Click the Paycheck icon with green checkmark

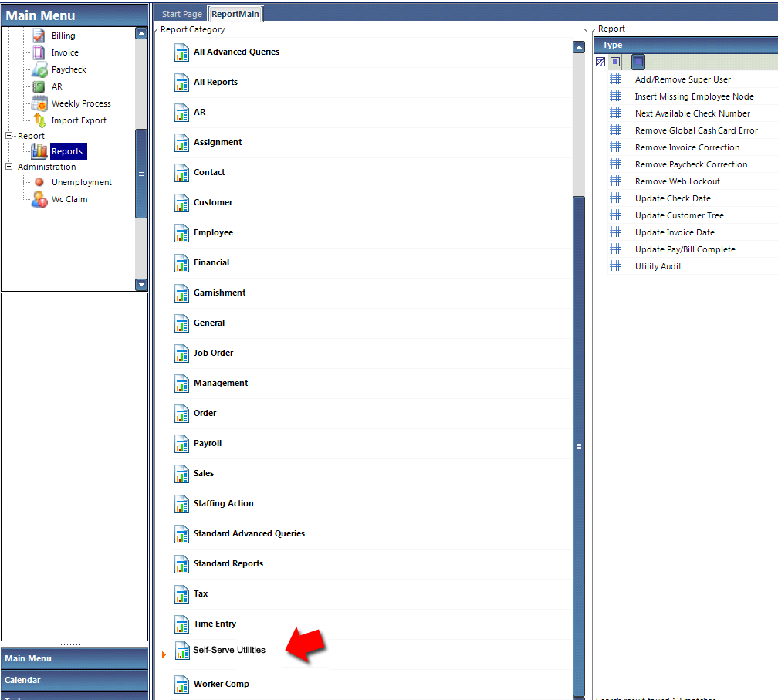coord(39,69)
